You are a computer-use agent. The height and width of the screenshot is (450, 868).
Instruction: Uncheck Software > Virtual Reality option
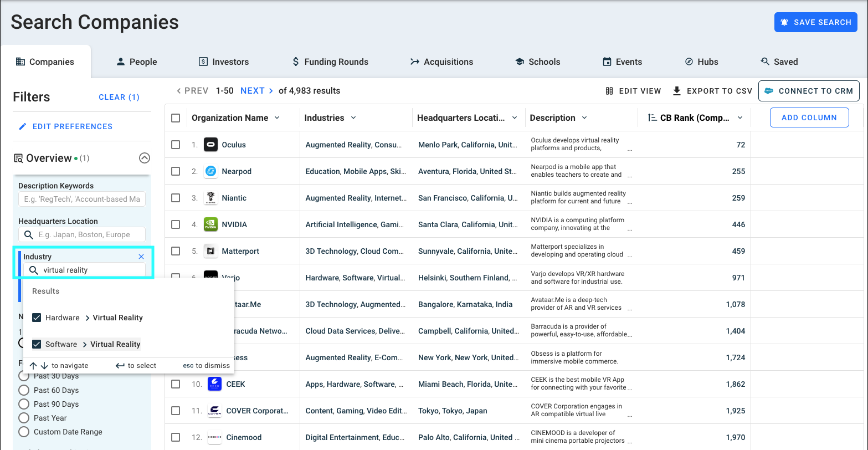tap(37, 344)
